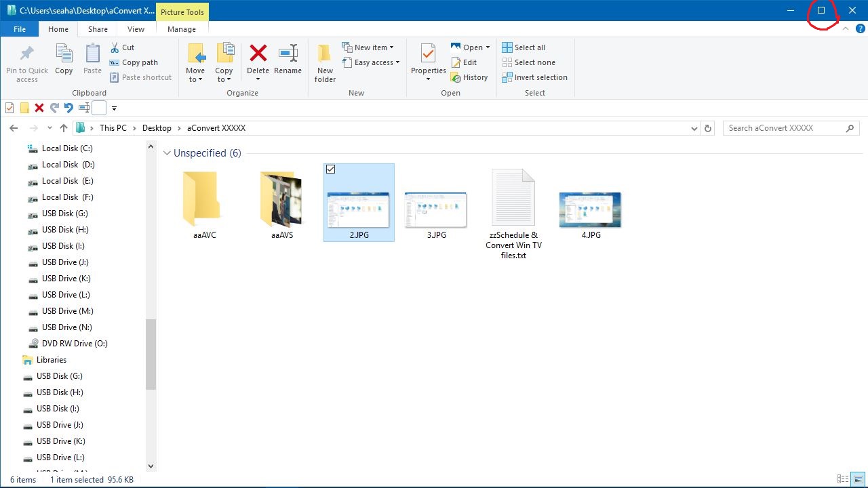
Task: Click the navigation pane scrollbar down arrow
Action: tap(151, 466)
